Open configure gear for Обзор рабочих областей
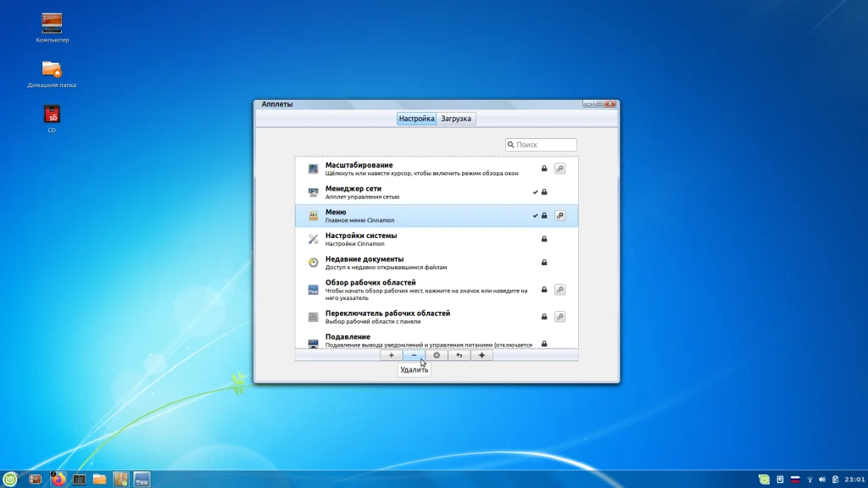The image size is (868, 488). (559, 290)
